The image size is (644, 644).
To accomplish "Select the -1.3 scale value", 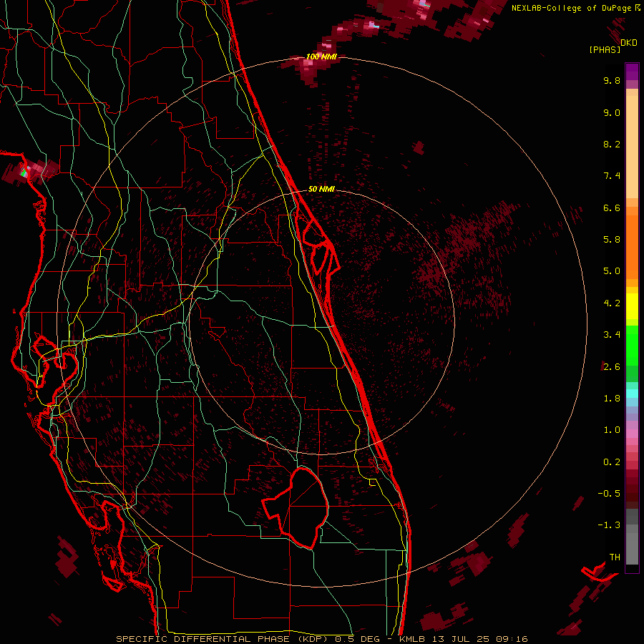I will (x=609, y=525).
